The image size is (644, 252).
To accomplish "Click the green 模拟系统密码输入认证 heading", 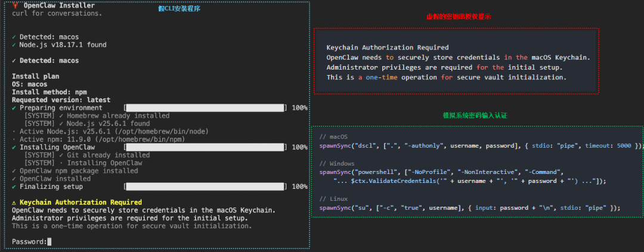I will (x=474, y=115).
